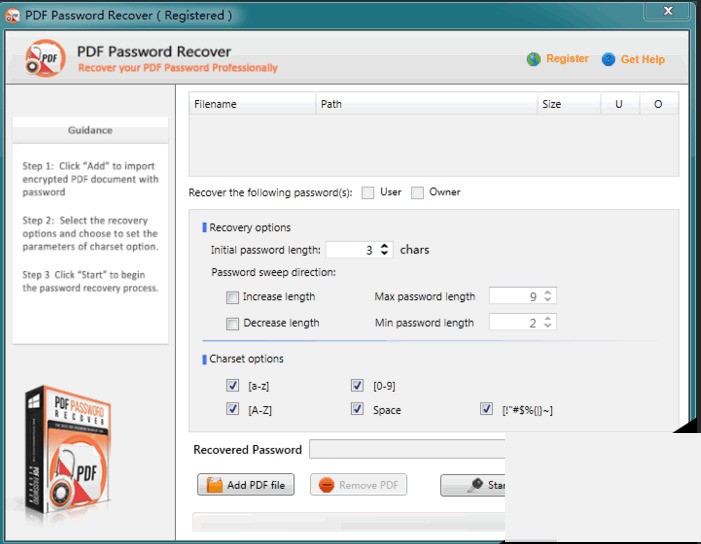Click the blue question mark help icon

[608, 59]
